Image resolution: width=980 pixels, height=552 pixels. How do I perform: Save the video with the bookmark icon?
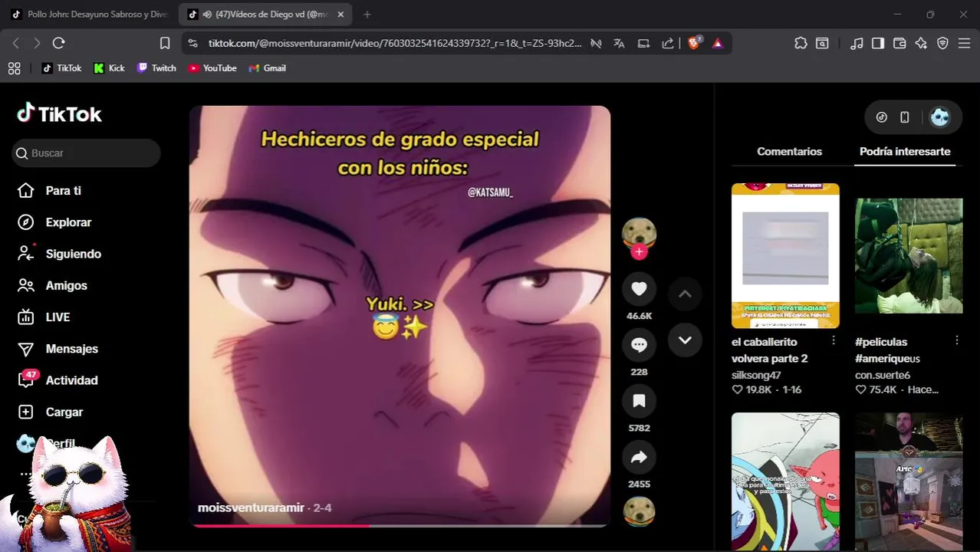pos(639,401)
